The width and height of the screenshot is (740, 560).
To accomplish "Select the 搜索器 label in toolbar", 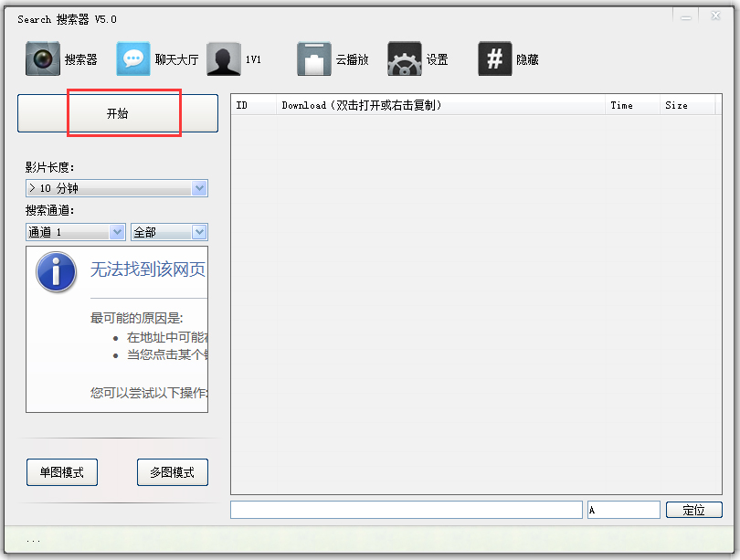I will [x=80, y=59].
